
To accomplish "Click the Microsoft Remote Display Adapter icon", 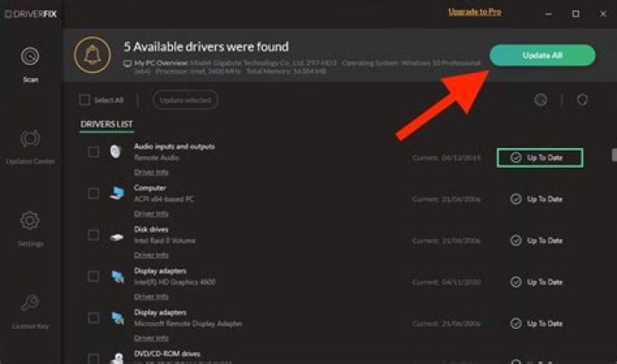I will pyautogui.click(x=117, y=318).
